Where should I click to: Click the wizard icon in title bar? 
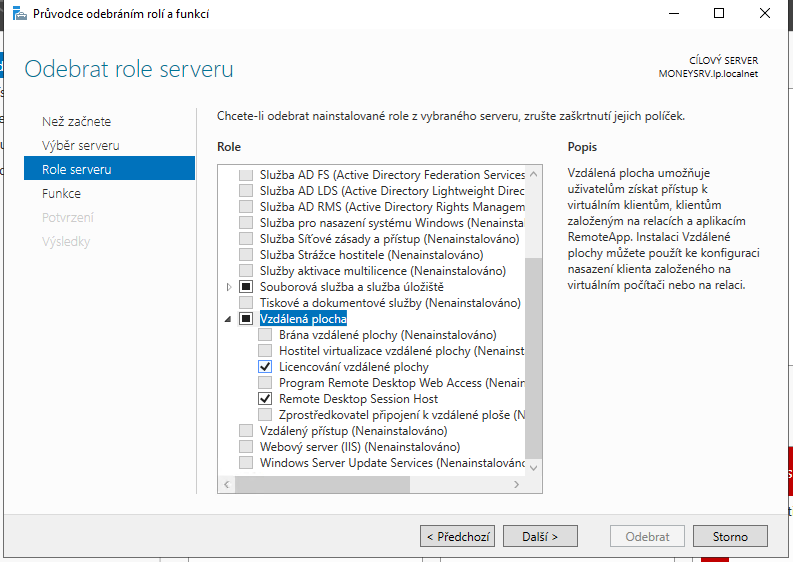click(x=19, y=14)
